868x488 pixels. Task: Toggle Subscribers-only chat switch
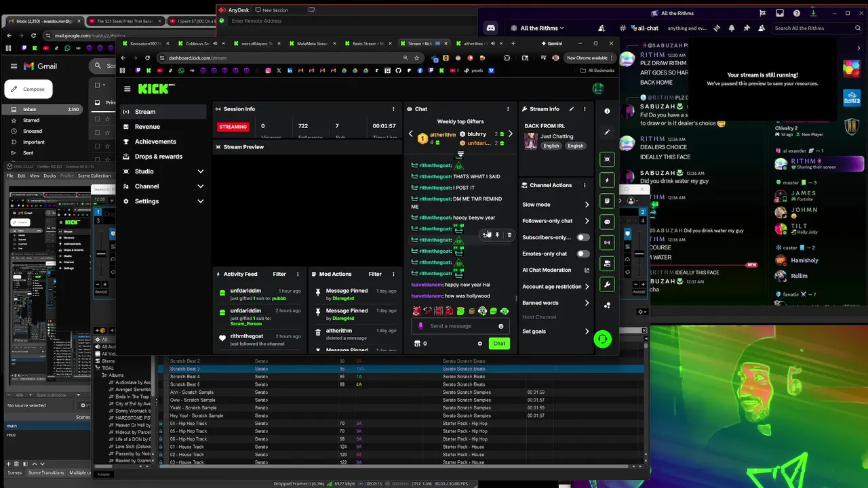point(583,237)
